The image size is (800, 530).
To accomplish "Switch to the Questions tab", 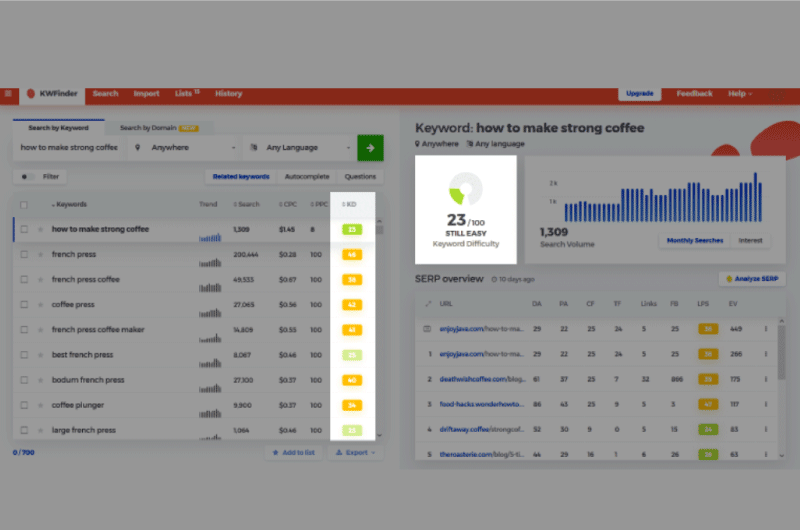I will tap(360, 176).
